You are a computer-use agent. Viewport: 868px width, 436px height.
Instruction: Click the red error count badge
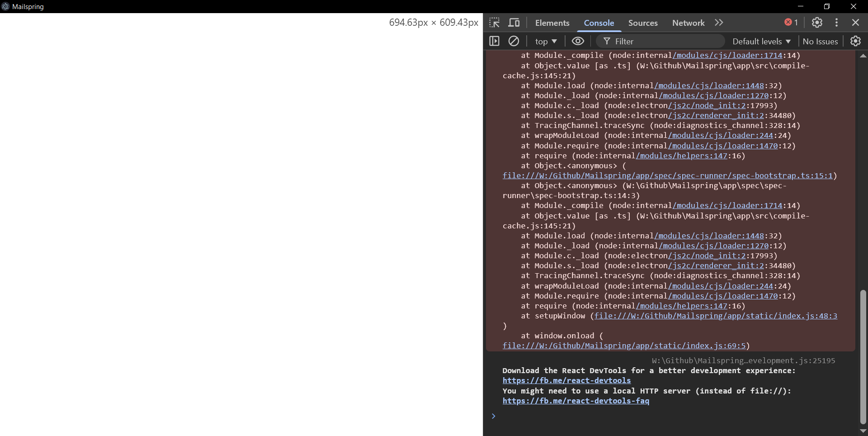[791, 23]
